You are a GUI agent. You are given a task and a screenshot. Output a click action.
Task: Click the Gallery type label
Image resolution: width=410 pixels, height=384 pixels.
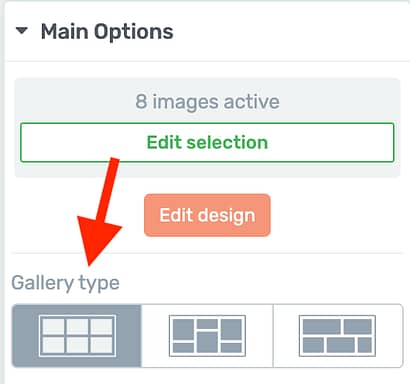pos(65,283)
